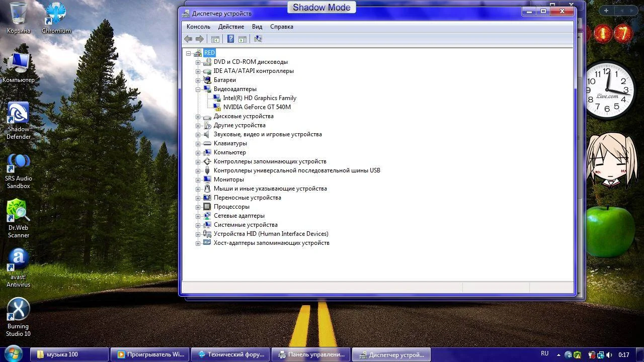The height and width of the screenshot is (362, 644).
Task: Select the Dr.Web Scanner desktop shortcut
Action: 19,219
